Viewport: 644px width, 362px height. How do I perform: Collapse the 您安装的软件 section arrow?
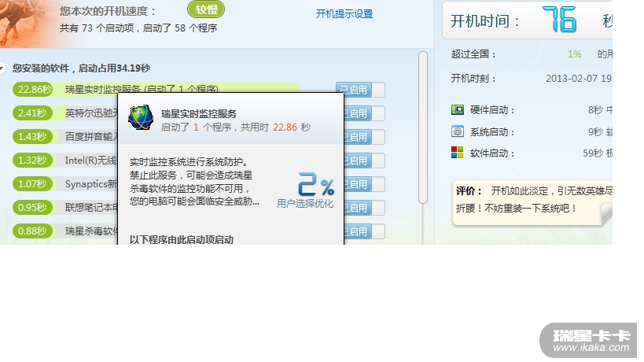pos(3,68)
